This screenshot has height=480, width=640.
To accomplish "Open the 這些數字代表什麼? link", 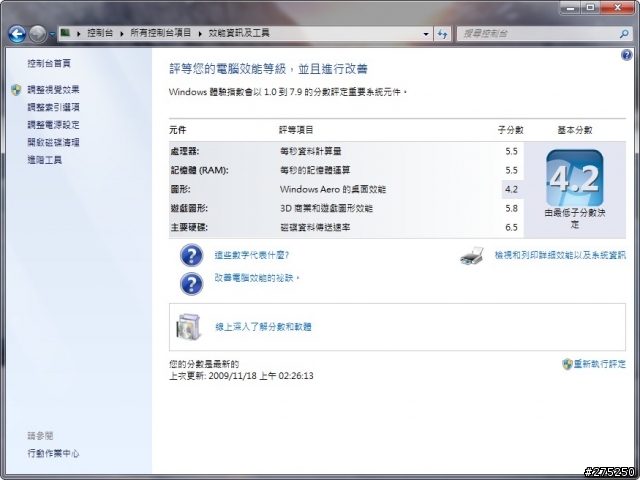I will click(252, 255).
